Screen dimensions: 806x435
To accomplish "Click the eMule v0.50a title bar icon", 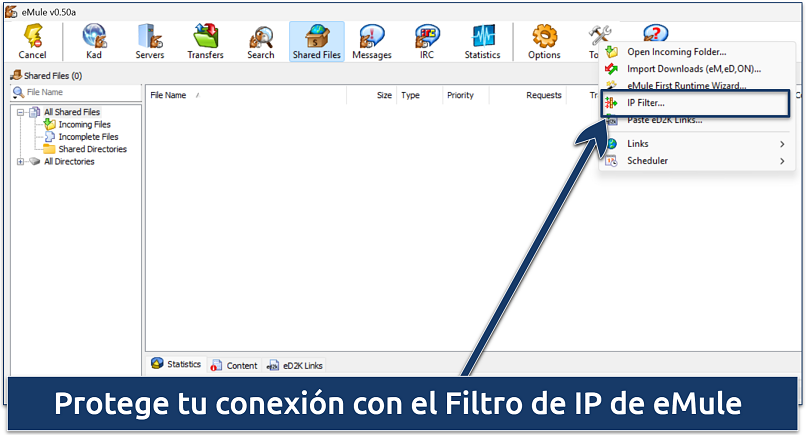I will point(11,12).
